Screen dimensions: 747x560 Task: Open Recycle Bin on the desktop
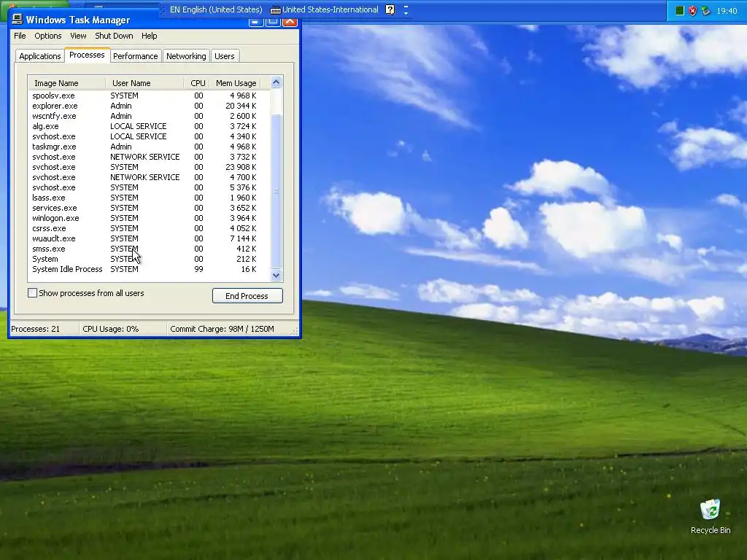pos(711,516)
